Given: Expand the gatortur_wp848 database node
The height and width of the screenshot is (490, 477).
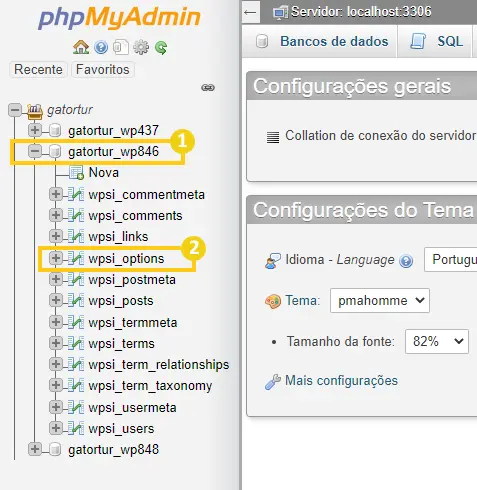Looking at the screenshot, I should pos(35,449).
